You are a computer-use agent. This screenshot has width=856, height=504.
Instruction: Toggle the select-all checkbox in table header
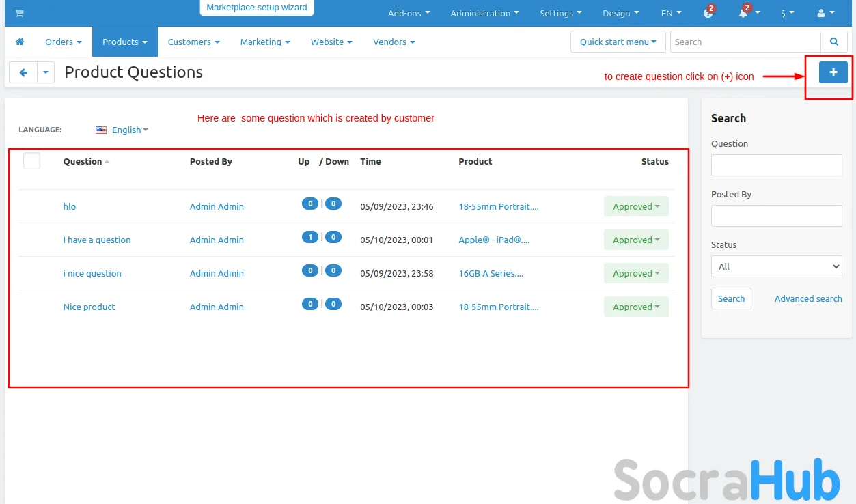tap(31, 161)
